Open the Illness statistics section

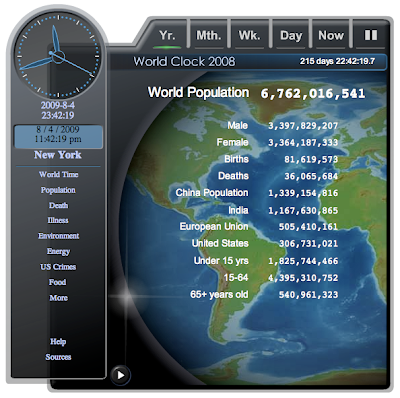[x=58, y=220]
